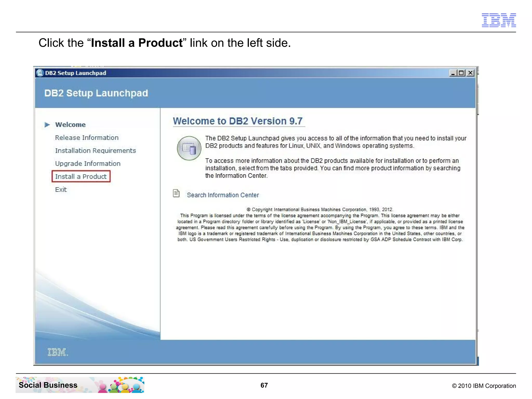Image resolution: width=532 pixels, height=399 pixels.
Task: Click the '© 2010 IBM Corporation' footer text
Action: pyautogui.click(x=484, y=386)
